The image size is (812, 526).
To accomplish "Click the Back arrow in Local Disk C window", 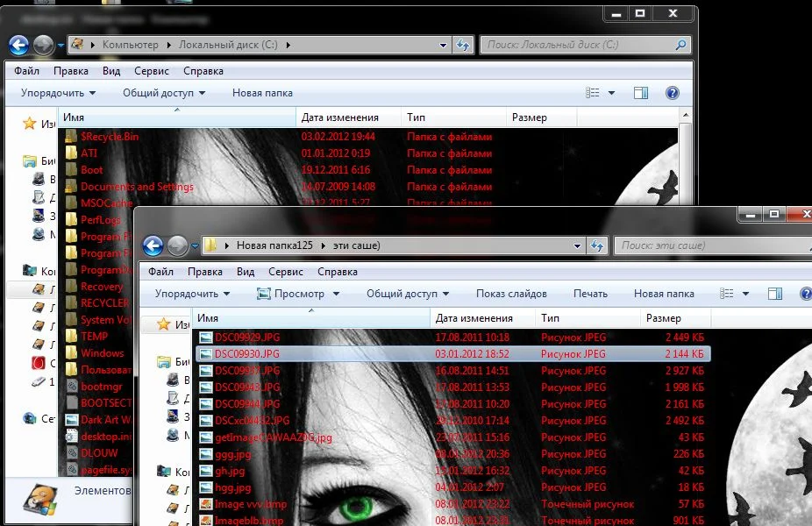I will pos(19,45).
